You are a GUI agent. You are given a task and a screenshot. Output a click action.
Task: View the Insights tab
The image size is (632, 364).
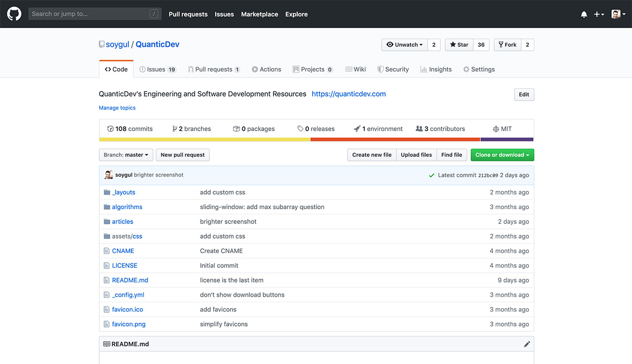pos(436,70)
